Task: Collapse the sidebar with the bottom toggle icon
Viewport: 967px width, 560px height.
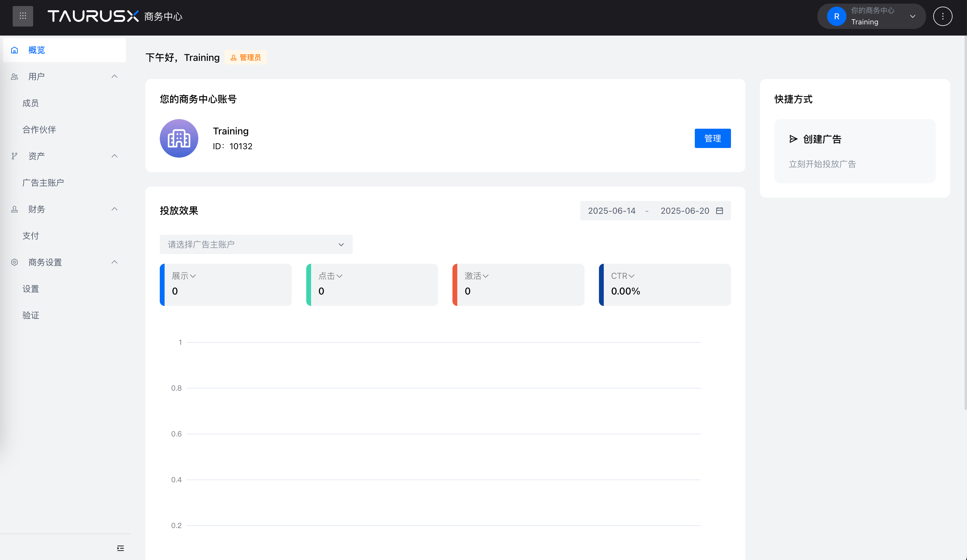Action: coord(121,548)
